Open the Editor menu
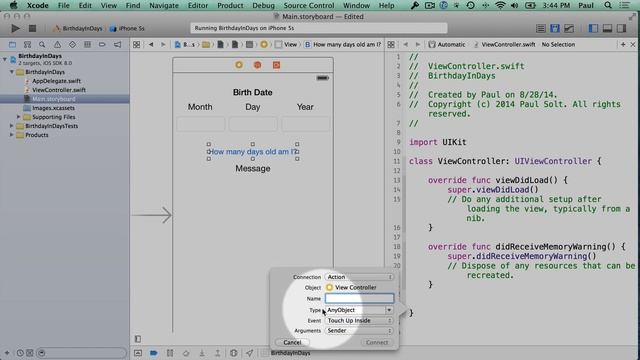 tap(198, 5)
